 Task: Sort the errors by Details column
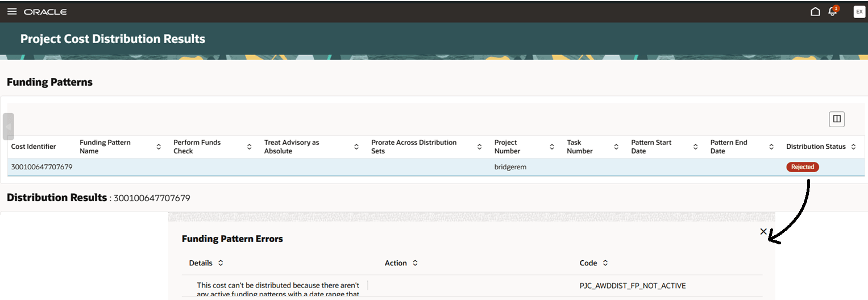(221, 263)
